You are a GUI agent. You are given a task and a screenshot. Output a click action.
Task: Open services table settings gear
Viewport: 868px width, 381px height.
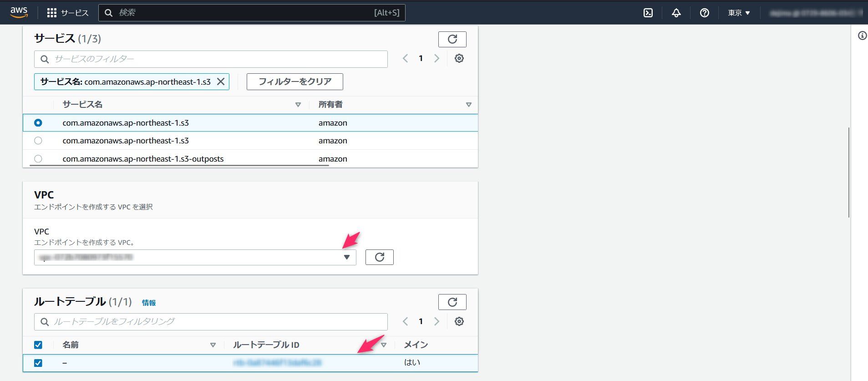coord(459,58)
